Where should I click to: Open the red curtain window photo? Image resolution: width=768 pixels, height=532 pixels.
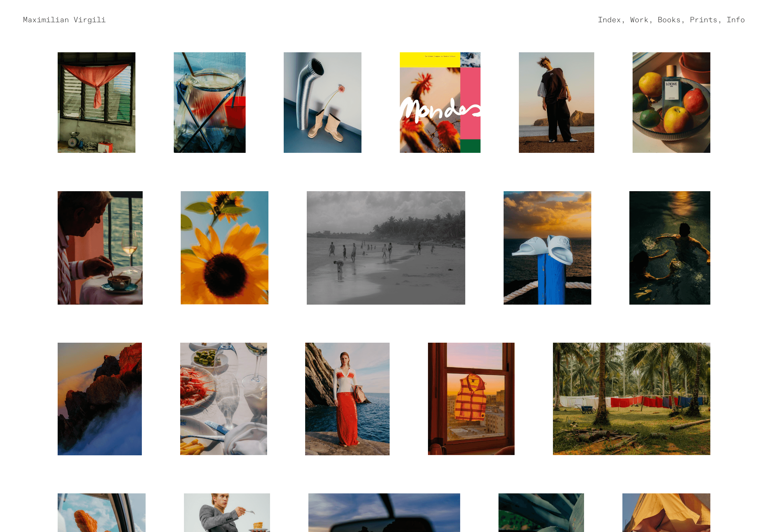tap(96, 102)
